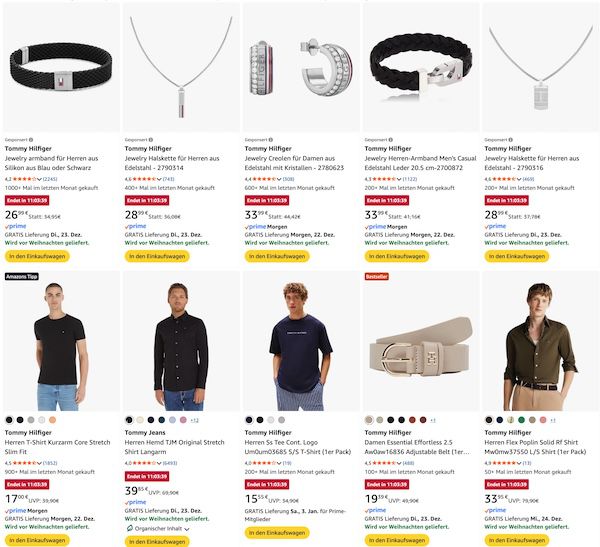
Task: Expand Organischer Inhalt on Tommy Jeans shirt
Action: coord(158,527)
